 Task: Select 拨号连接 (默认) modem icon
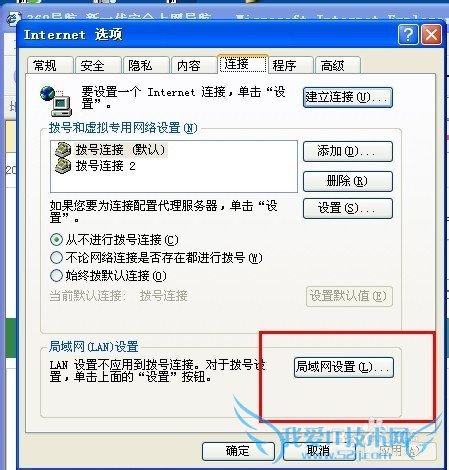click(63, 150)
